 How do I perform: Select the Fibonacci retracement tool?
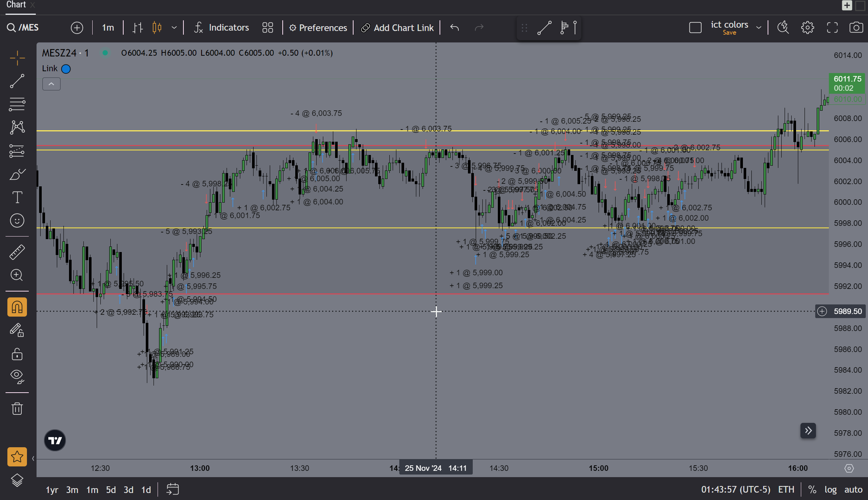click(17, 104)
